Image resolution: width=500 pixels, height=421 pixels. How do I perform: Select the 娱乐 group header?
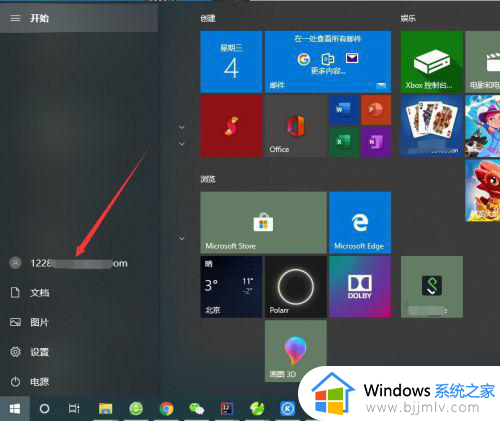click(408, 18)
